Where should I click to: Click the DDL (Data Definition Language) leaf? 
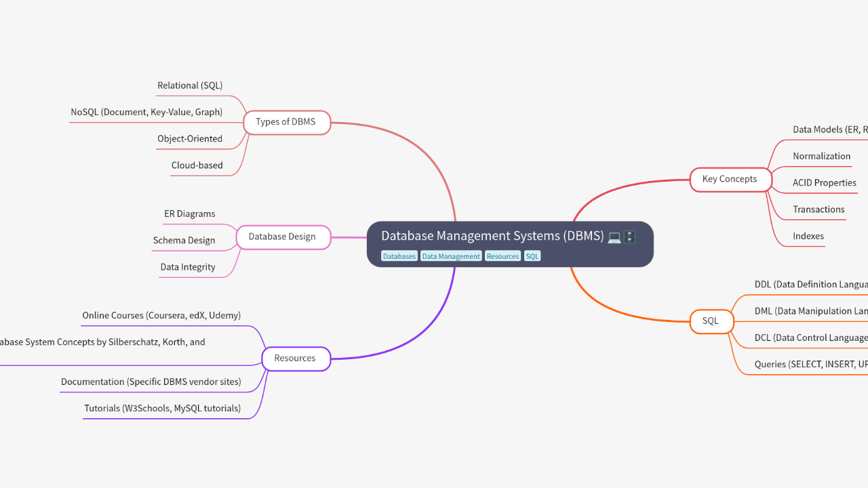(811, 284)
